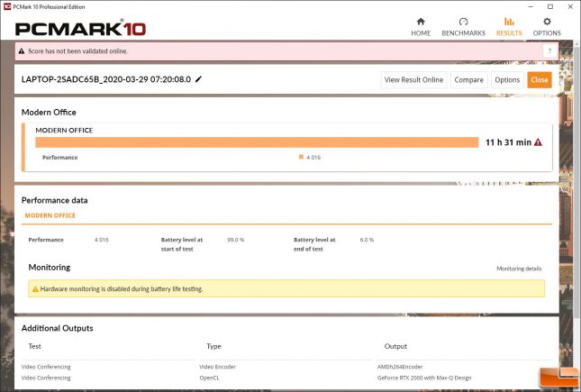Click the red warning triangle beside 11 h 31 min
581x392 pixels.
pos(538,142)
